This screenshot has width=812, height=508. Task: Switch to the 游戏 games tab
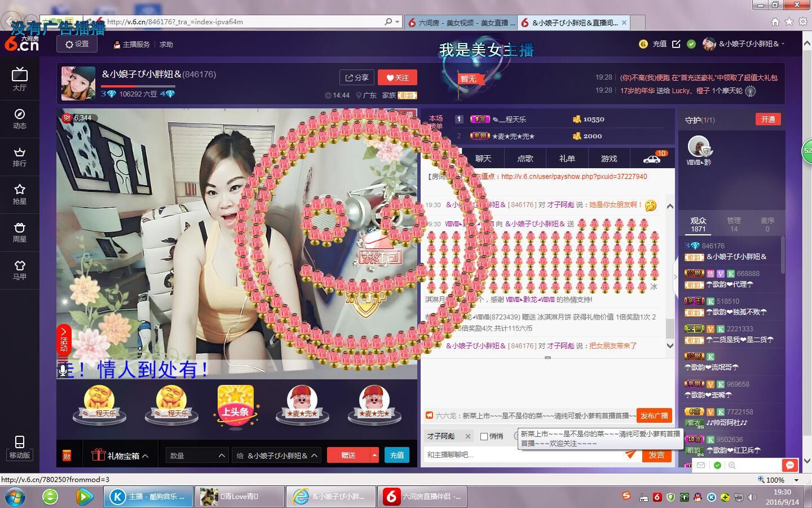click(x=609, y=159)
